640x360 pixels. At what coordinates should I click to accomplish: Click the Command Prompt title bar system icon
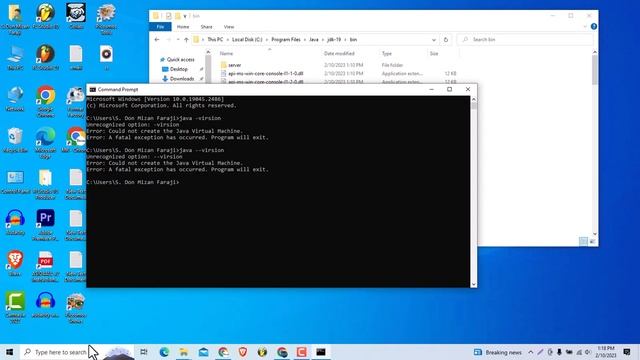[93, 89]
